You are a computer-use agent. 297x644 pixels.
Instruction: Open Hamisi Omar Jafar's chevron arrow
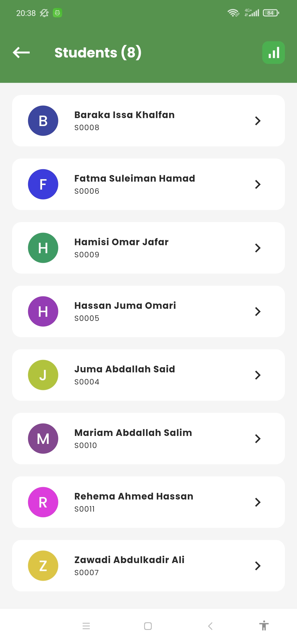click(x=258, y=248)
